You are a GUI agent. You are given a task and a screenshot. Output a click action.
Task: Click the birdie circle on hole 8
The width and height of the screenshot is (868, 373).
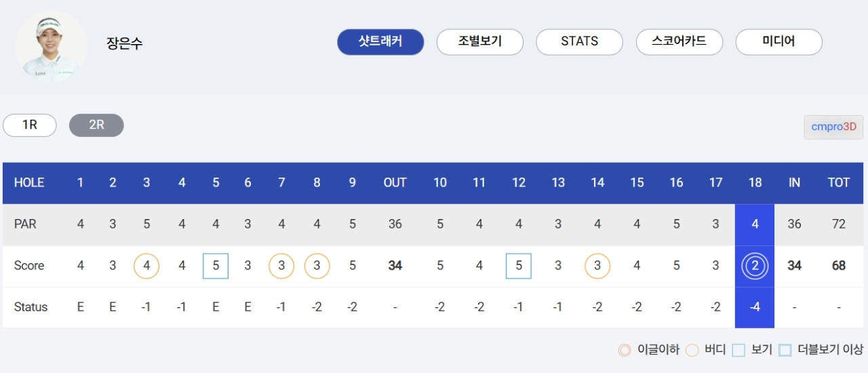click(317, 266)
